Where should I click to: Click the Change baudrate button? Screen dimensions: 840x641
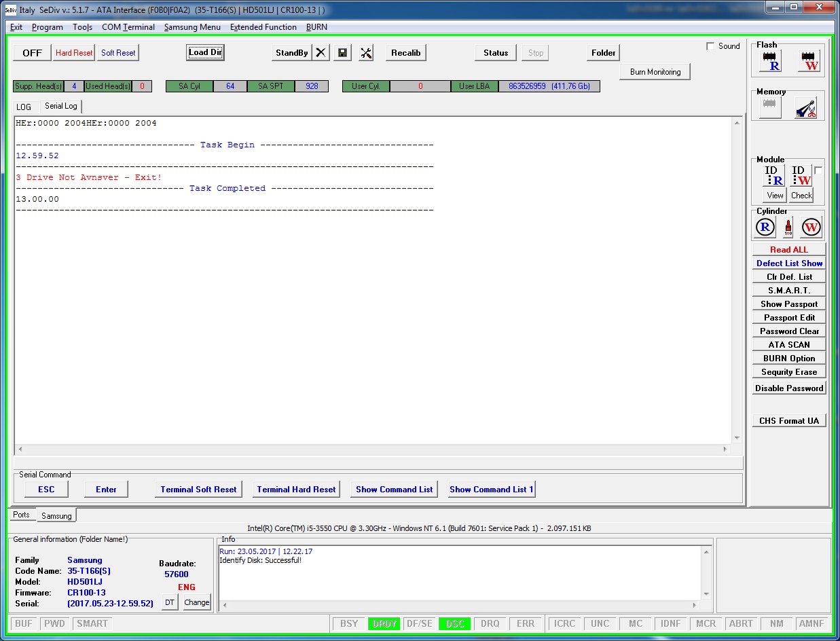pos(197,602)
